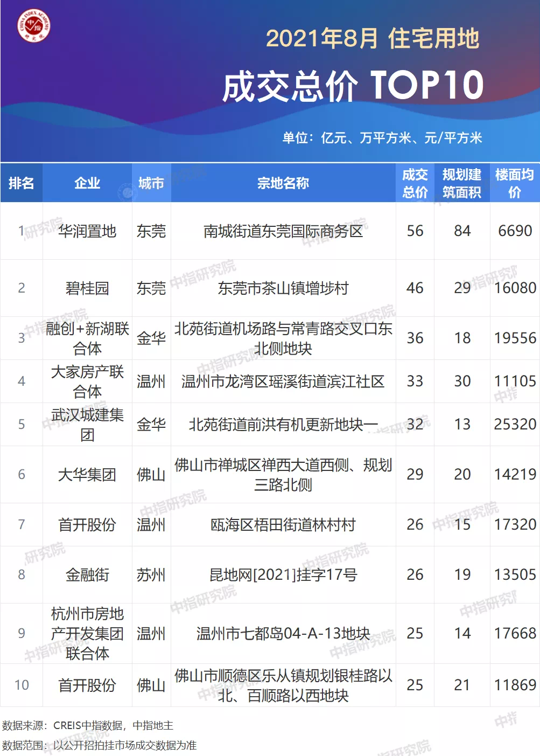Click the '数据来源：CREIS中指数据，中指地主' footnote
The width and height of the screenshot is (540, 756).
pyautogui.click(x=88, y=726)
